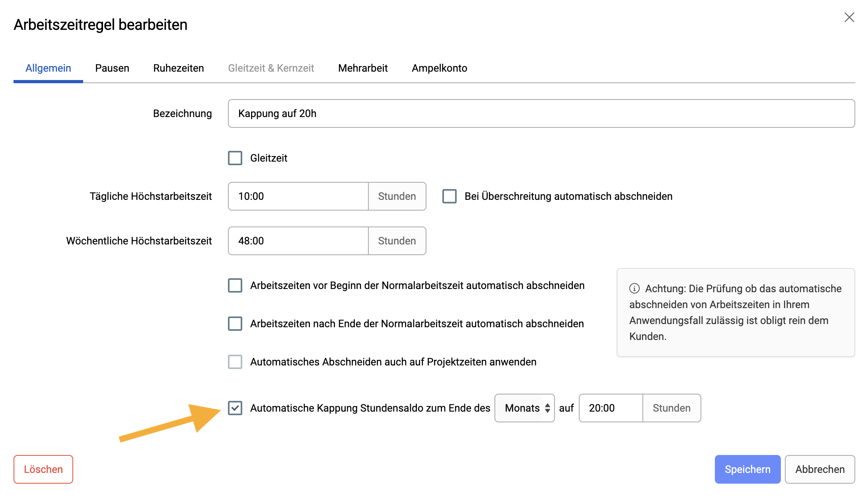868x496 pixels.
Task: Switch to the Allgemein tab
Action: click(x=48, y=68)
